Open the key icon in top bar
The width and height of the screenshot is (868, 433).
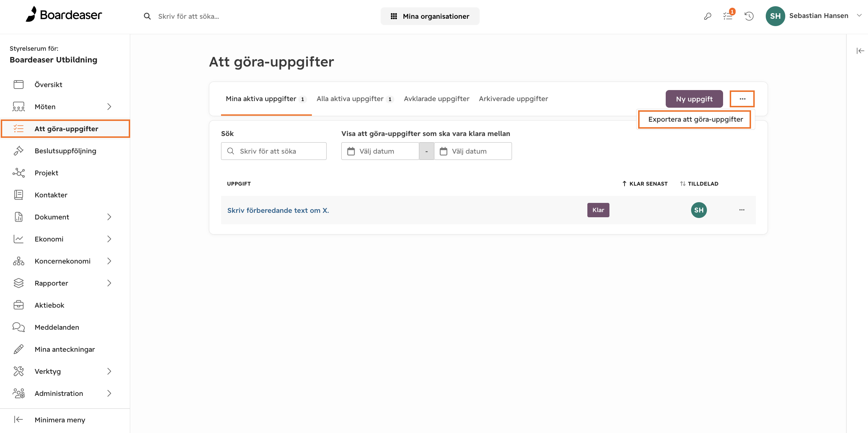[x=708, y=16]
